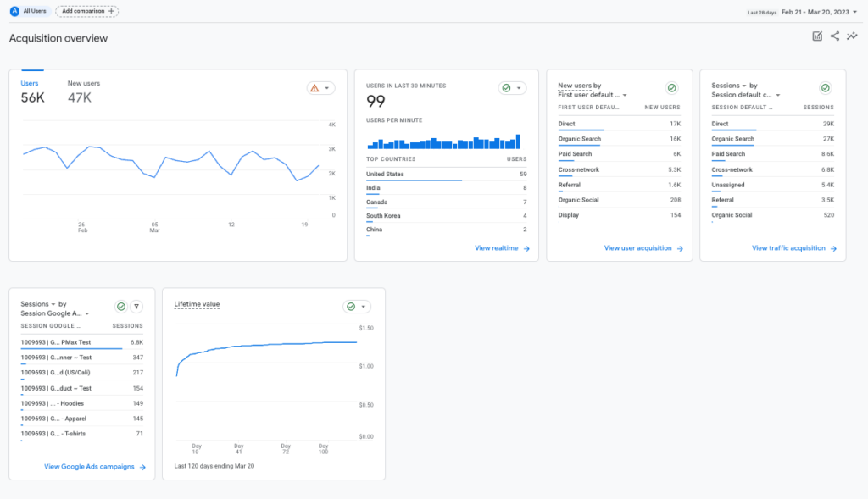This screenshot has width=868, height=499.
Task: Click the green data quality check on realtime card
Action: click(x=506, y=86)
